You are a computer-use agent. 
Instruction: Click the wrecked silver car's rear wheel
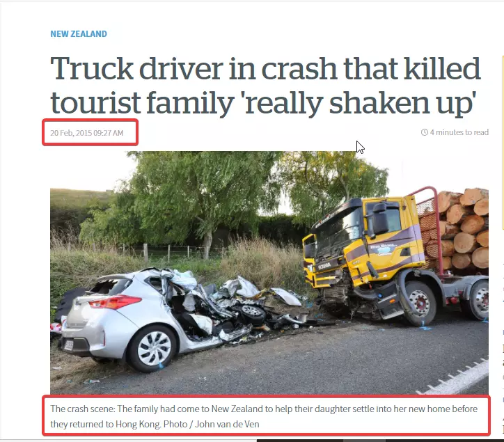click(154, 349)
